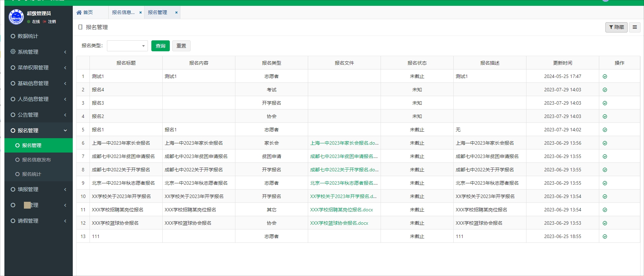Close the 报名信息 tab
The image size is (644, 276).
coord(140,12)
